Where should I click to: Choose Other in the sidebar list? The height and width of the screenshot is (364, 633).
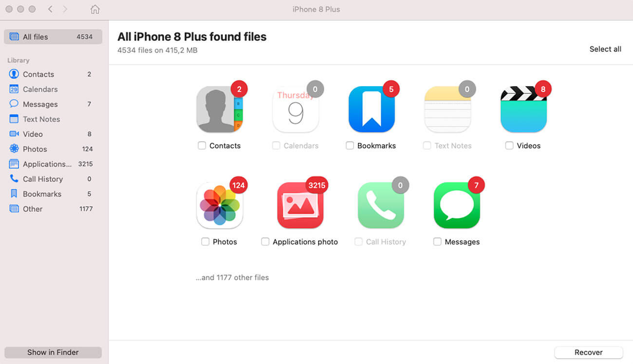53,209
